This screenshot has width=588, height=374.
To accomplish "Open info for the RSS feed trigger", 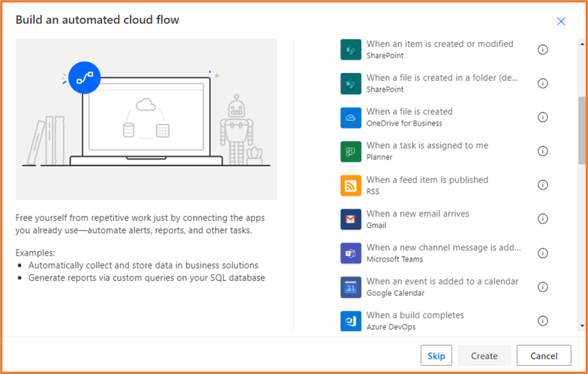I will [x=543, y=185].
